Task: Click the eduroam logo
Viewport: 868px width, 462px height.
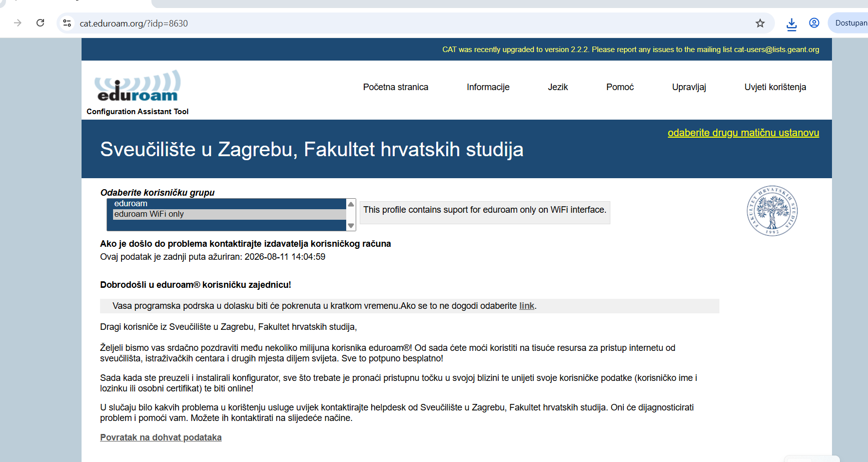Action: click(138, 86)
